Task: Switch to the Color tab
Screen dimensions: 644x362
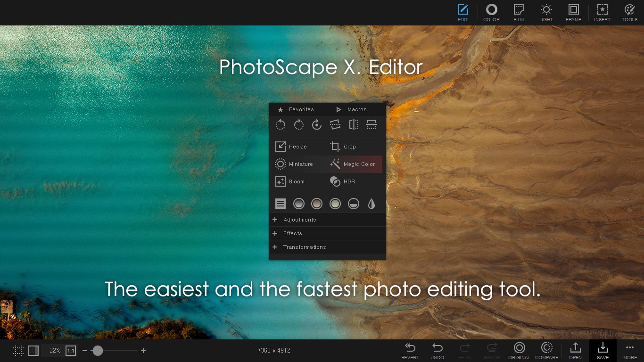Action: (491, 13)
